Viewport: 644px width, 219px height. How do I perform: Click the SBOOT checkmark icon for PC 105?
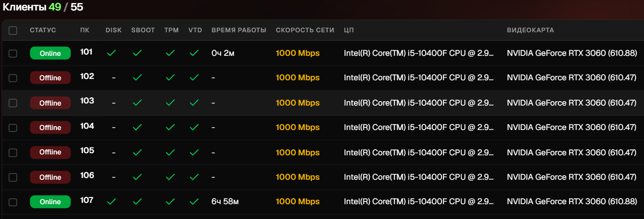137,152
